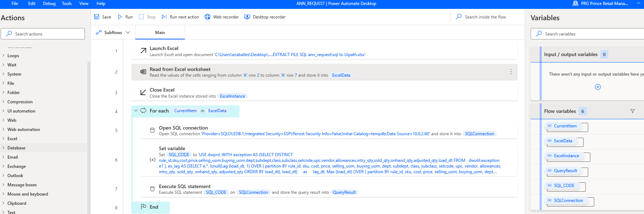Image resolution: width=644 pixels, height=214 pixels.
Task: Expand the Clipboard action group
Action: [3, 203]
